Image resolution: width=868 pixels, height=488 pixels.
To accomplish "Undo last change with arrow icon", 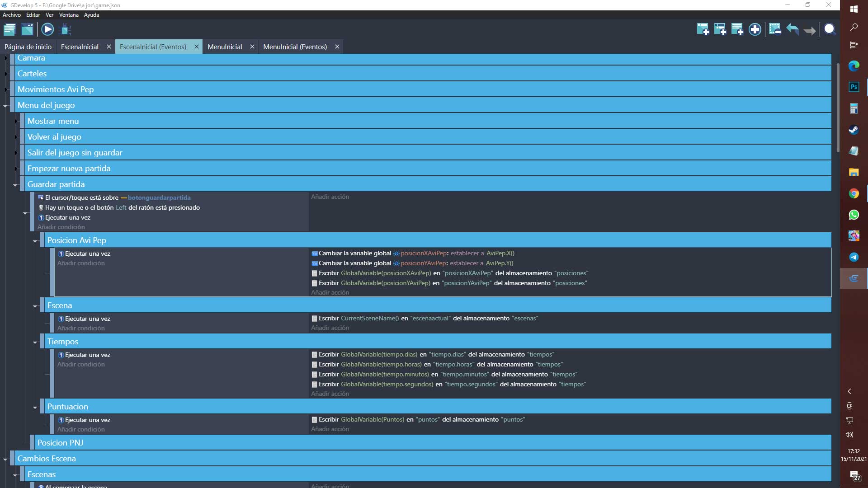I will (x=792, y=29).
